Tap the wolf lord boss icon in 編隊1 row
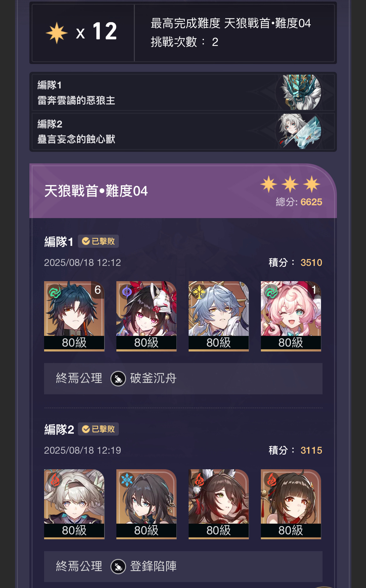This screenshot has height=588, width=366. (x=299, y=92)
